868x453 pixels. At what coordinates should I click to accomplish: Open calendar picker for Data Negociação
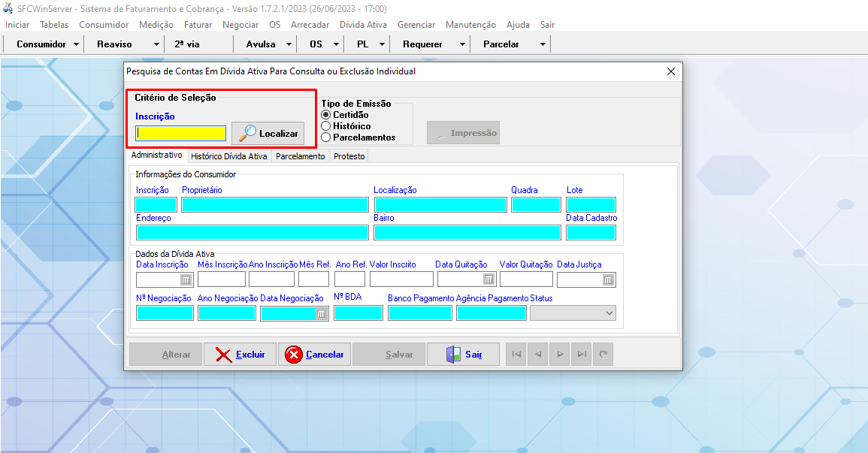point(321,314)
